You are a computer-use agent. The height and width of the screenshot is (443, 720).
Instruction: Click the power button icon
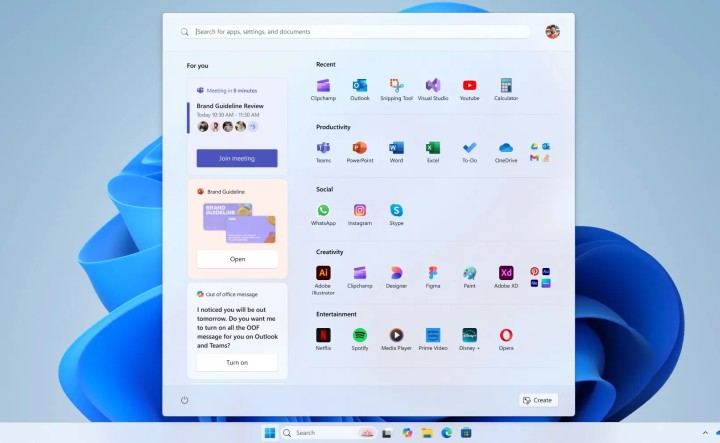coord(185,400)
